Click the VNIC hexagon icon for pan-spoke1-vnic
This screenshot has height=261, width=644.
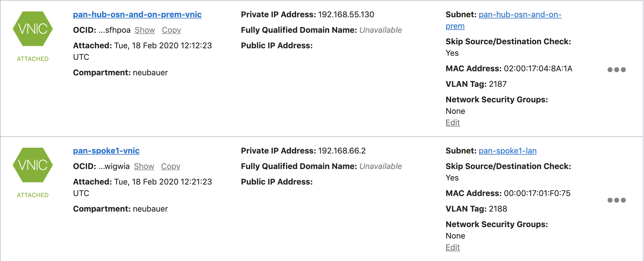click(33, 165)
